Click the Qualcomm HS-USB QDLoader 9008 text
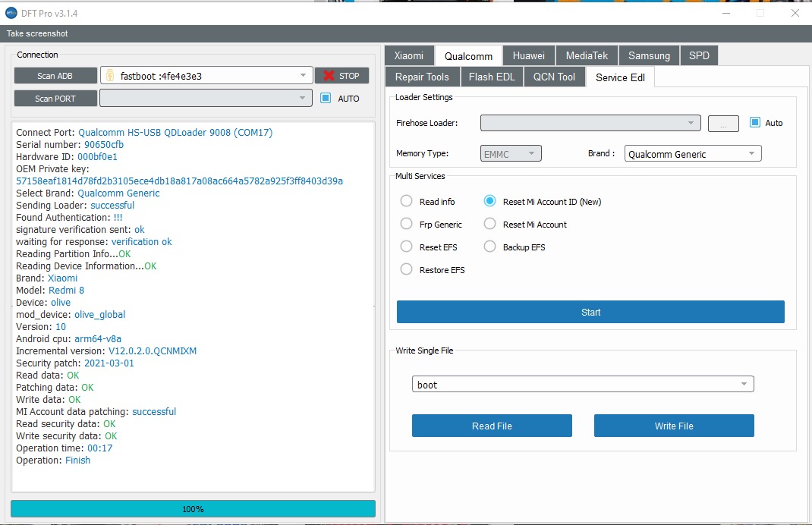This screenshot has height=525, width=812. tap(175, 133)
